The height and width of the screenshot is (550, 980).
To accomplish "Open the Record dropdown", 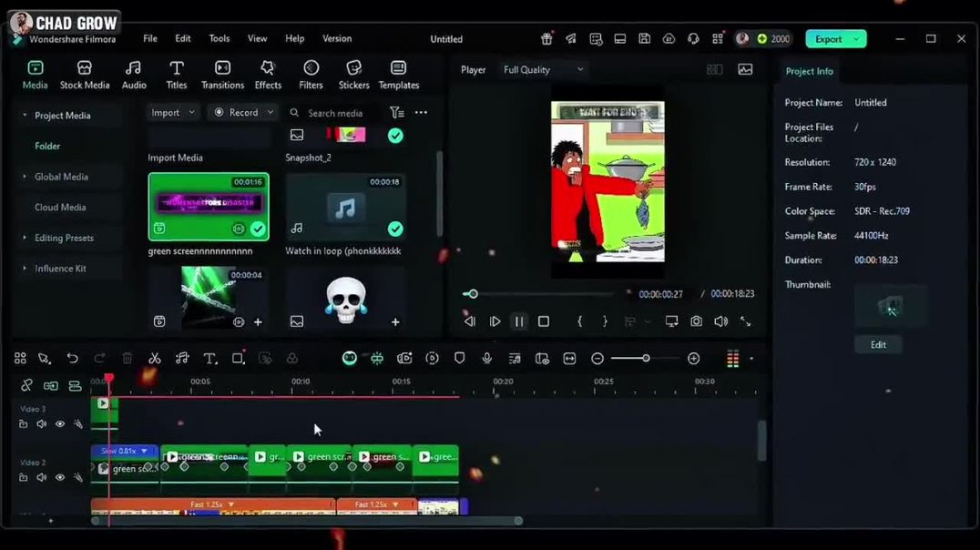I will (244, 113).
